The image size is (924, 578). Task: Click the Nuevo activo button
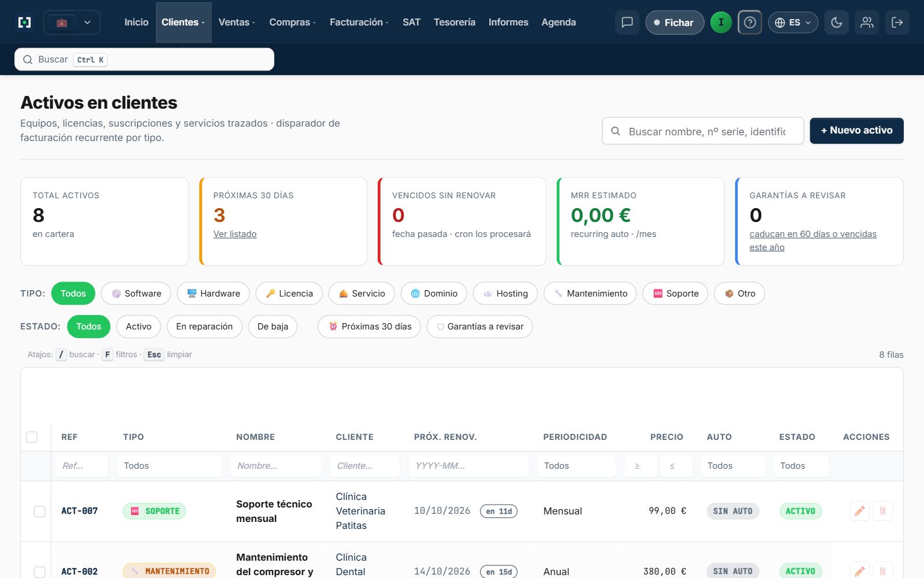(856, 131)
